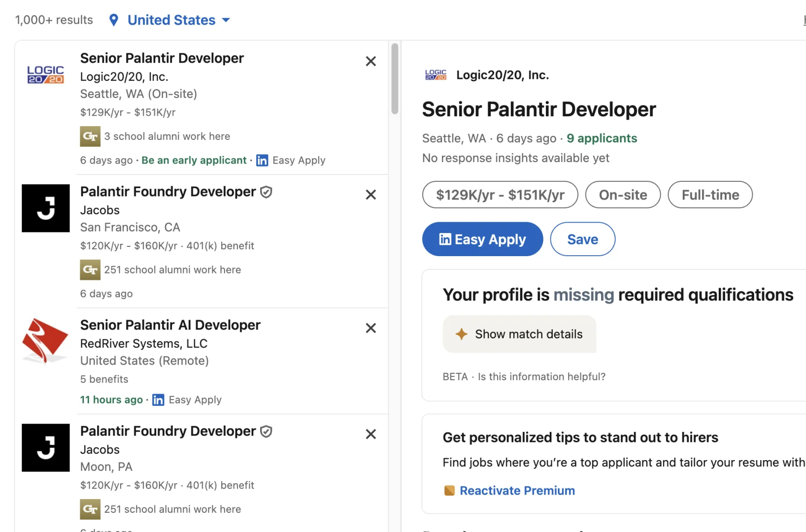This screenshot has width=806, height=532.
Task: Click 'United States (Remote)' location text
Action: tap(144, 361)
